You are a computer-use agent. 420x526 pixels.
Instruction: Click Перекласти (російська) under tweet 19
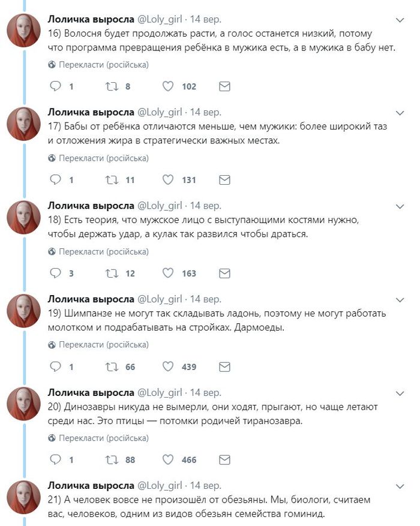tap(103, 345)
